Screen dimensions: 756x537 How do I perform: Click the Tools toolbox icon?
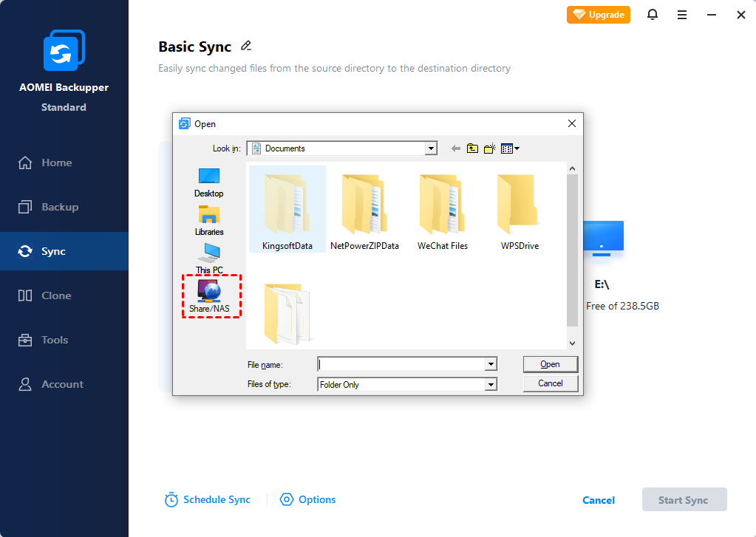click(25, 340)
